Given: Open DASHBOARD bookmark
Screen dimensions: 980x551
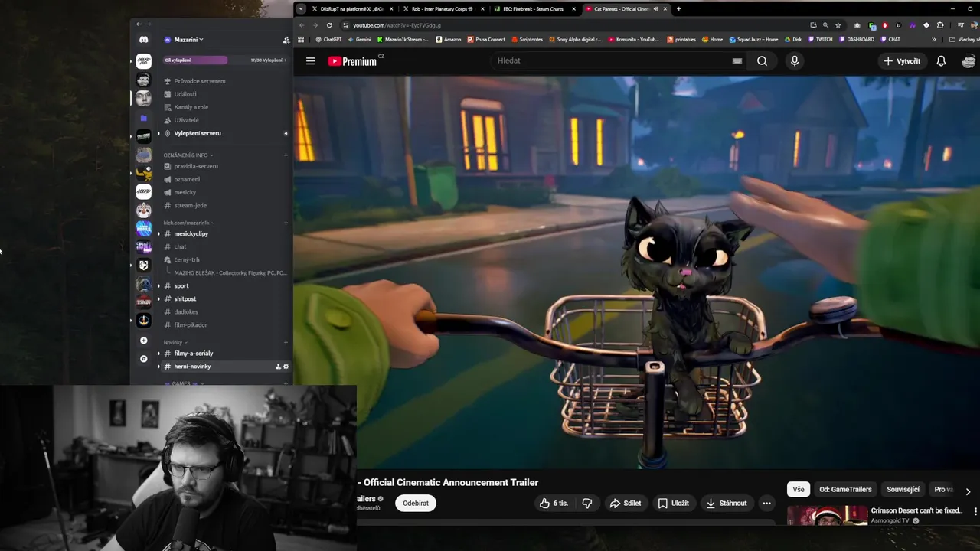Looking at the screenshot, I should tap(857, 39).
